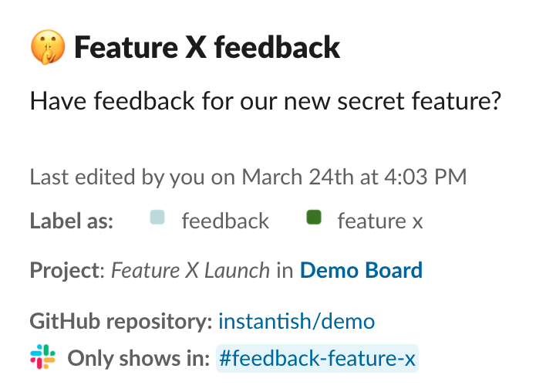
Task: Open the instantish/demo repository link
Action: click(297, 322)
